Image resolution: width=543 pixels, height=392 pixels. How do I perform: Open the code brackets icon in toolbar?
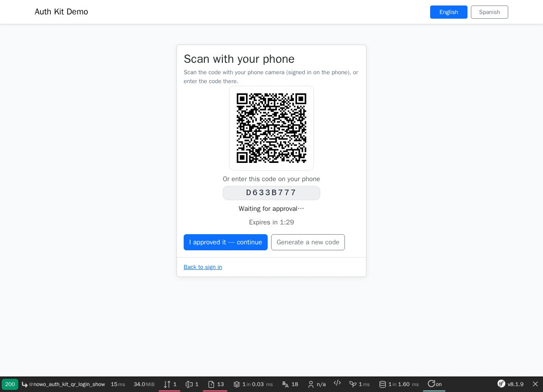pos(337,384)
